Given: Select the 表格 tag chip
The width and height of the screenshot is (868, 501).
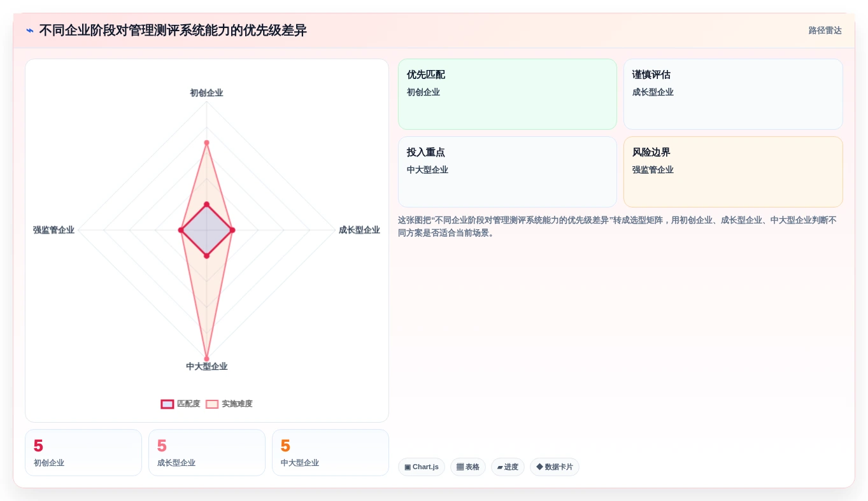Looking at the screenshot, I should tap(468, 467).
